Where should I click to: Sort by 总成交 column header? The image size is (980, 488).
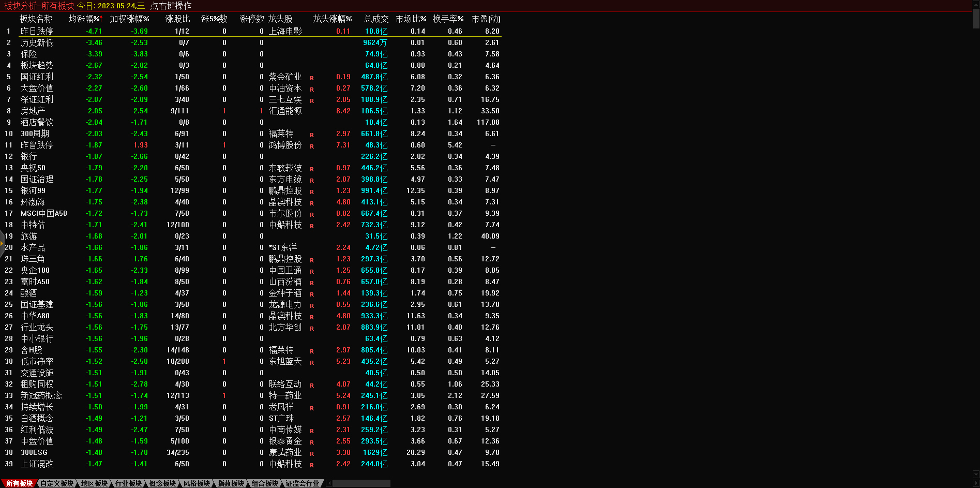pyautogui.click(x=376, y=19)
